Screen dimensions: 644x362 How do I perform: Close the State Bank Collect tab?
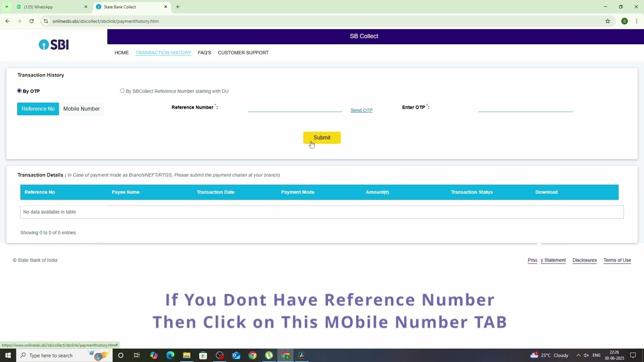(166, 7)
